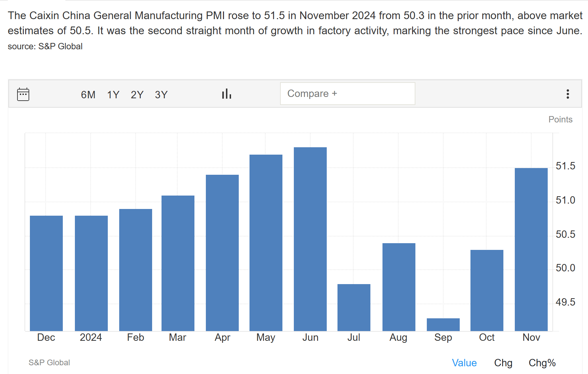Image resolution: width=588 pixels, height=374 pixels.
Task: Click the Mar x-axis label
Action: coord(177,337)
